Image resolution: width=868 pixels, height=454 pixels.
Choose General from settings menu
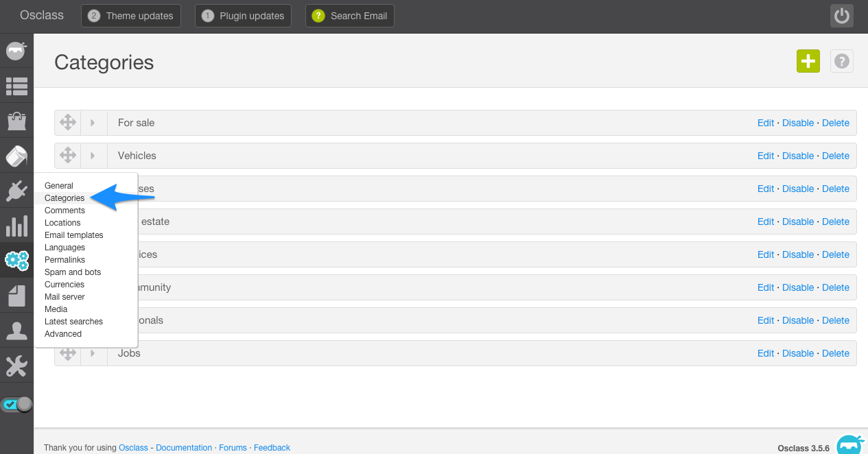(x=59, y=186)
